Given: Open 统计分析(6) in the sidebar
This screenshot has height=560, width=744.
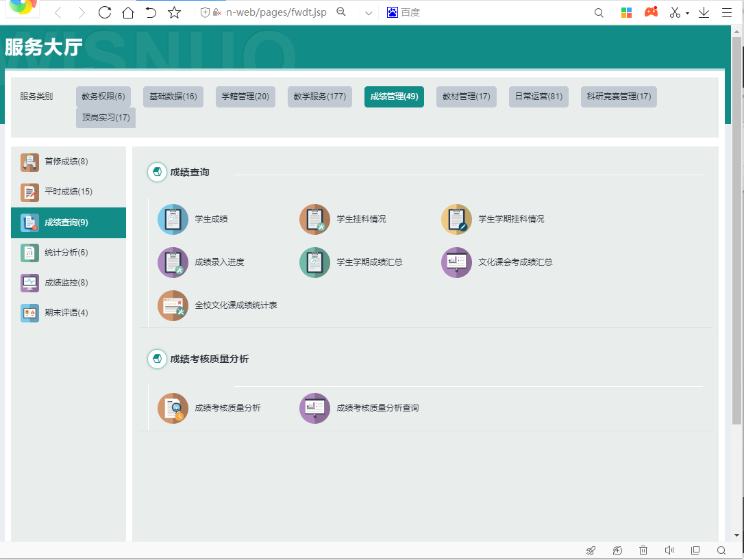Looking at the screenshot, I should (x=66, y=253).
